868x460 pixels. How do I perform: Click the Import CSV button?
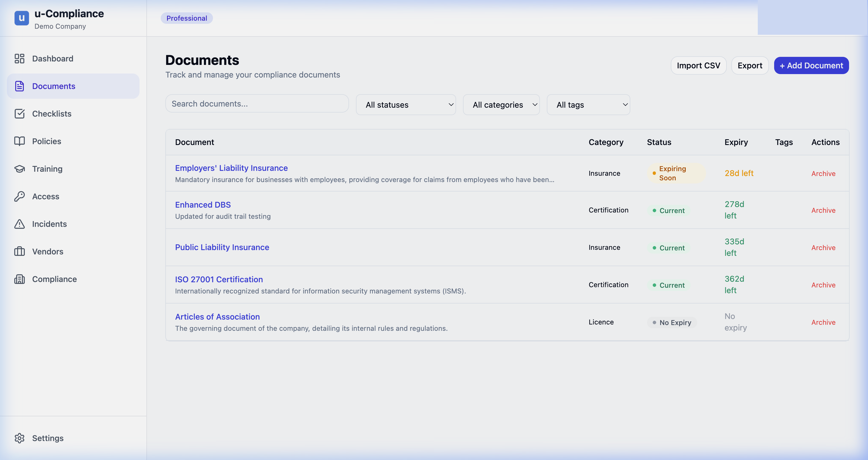coord(698,65)
